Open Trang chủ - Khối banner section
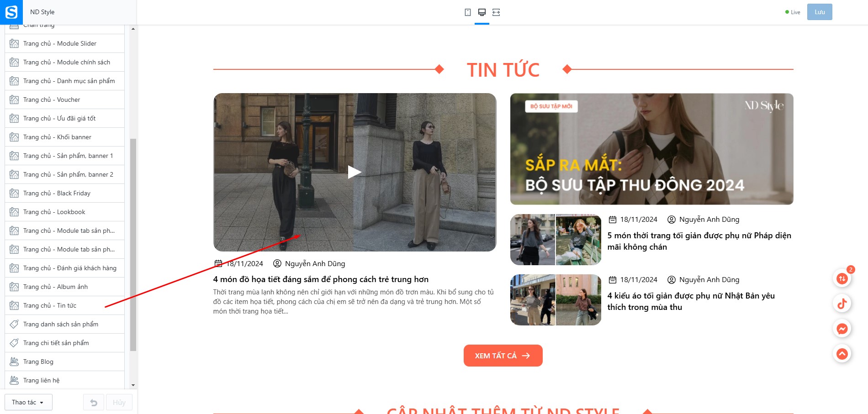This screenshot has width=868, height=414. (64, 137)
